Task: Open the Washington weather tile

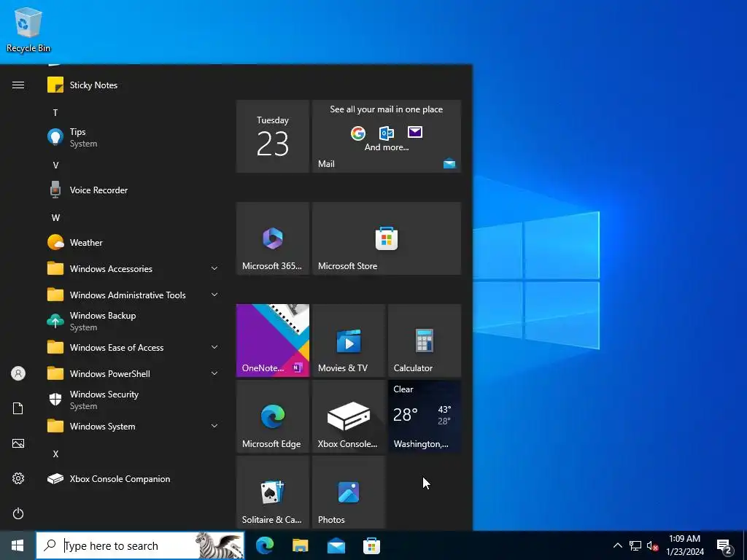Action: click(x=425, y=416)
